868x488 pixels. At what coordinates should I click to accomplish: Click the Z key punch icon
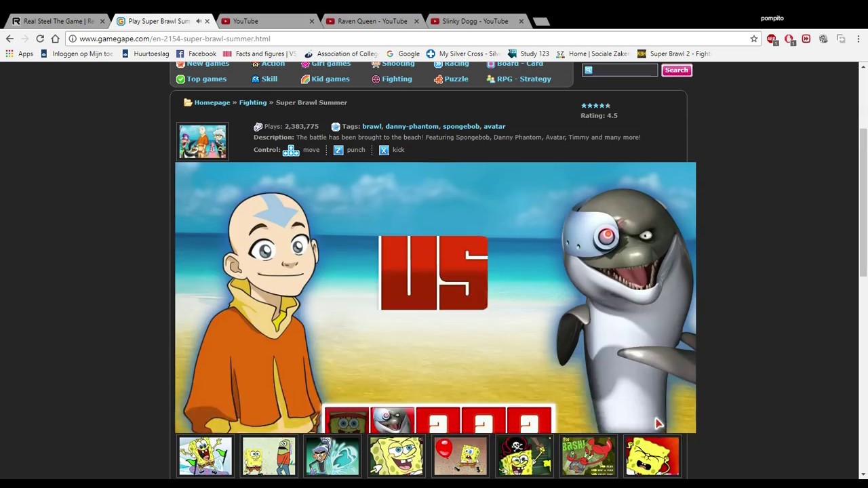pos(338,150)
